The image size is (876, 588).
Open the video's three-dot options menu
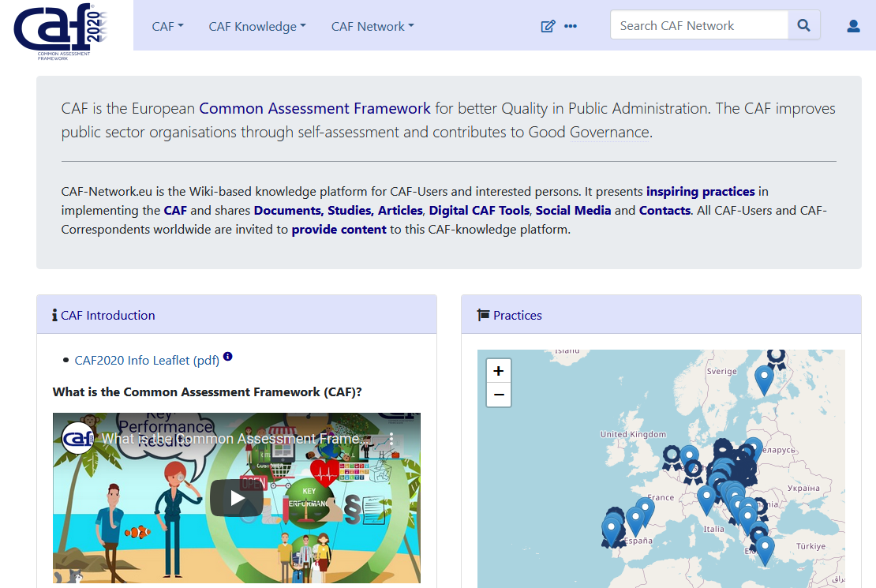(391, 439)
